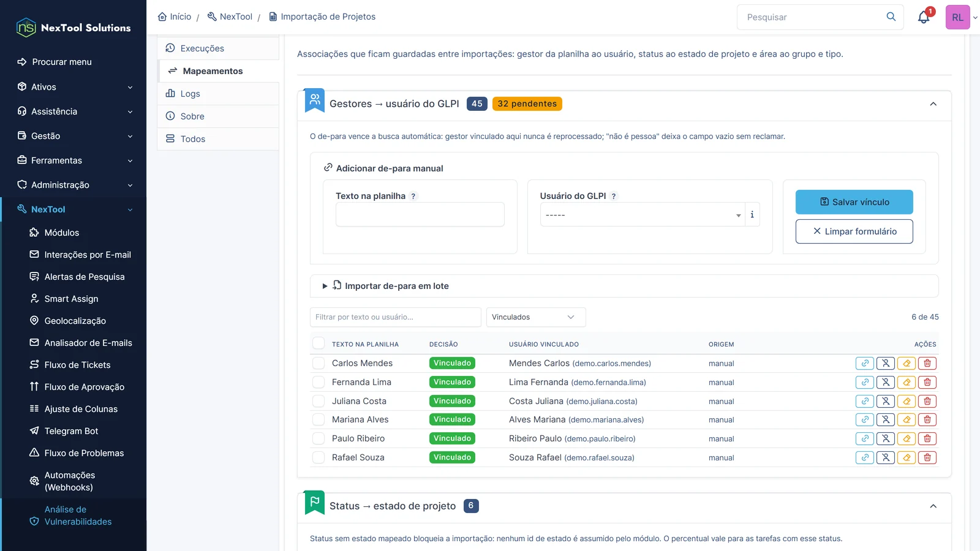Screen dimensions: 980x551
Task: Click the Limpar formulário button
Action: pyautogui.click(x=854, y=231)
